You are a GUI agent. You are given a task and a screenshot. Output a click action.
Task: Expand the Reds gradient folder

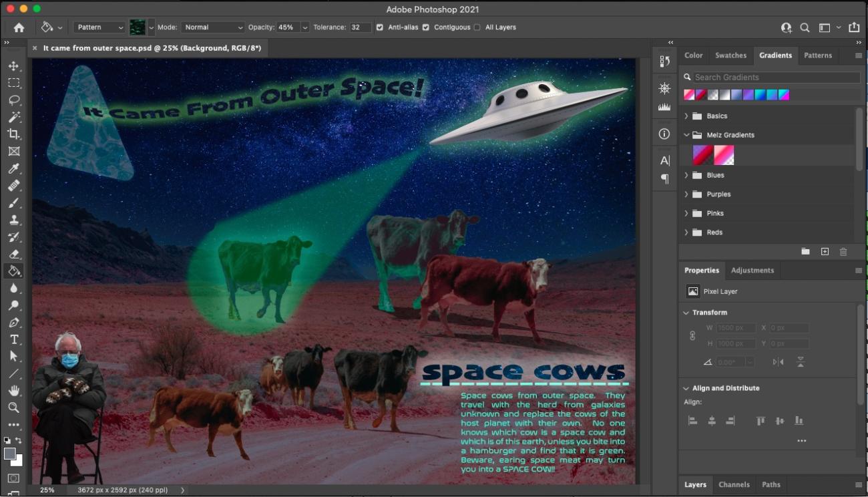tap(686, 232)
